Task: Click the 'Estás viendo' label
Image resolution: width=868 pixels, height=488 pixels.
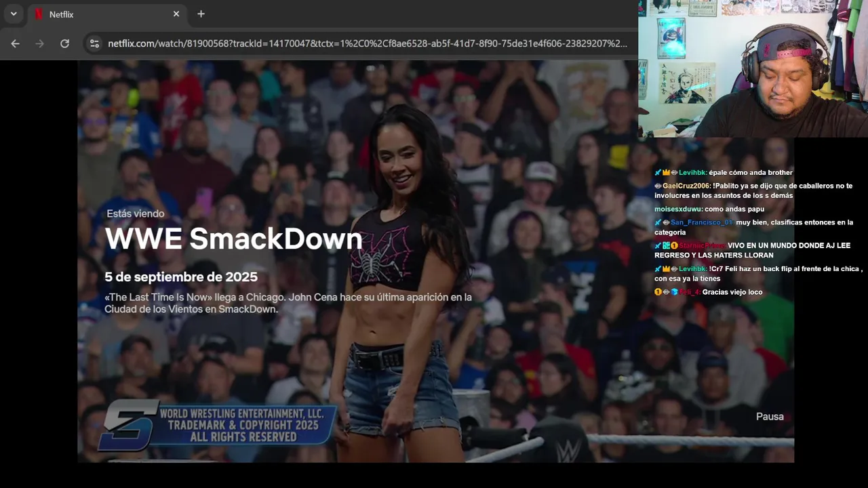Action: pyautogui.click(x=135, y=213)
